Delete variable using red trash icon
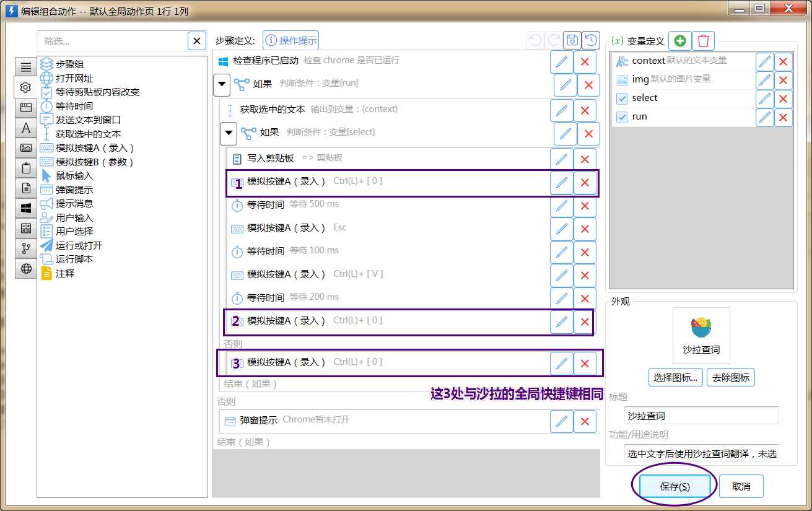This screenshot has width=812, height=511. tap(703, 41)
